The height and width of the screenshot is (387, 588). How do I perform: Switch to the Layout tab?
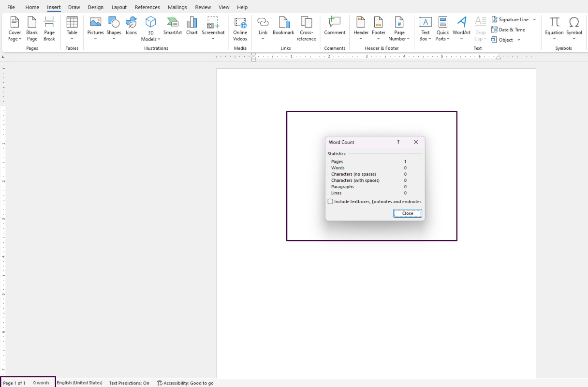[x=119, y=7]
